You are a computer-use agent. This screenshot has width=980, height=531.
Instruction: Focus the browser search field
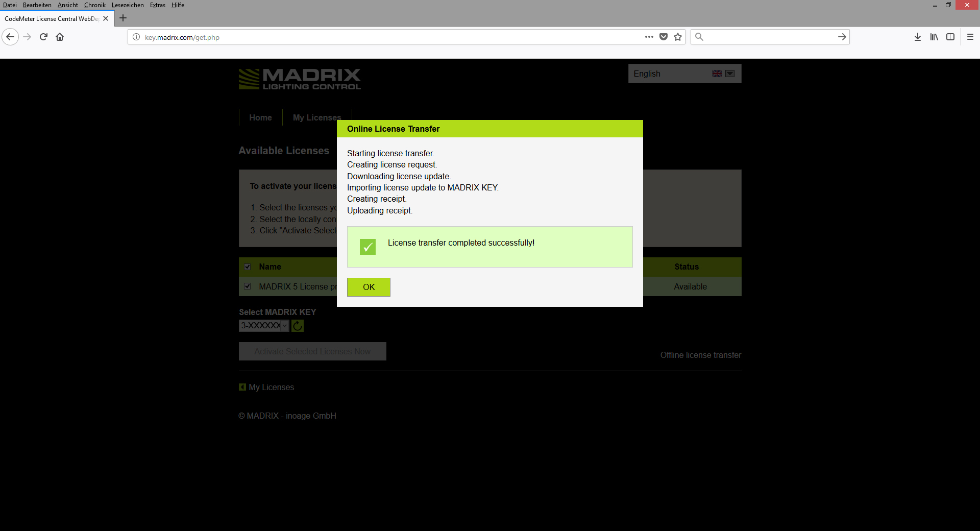coord(770,37)
